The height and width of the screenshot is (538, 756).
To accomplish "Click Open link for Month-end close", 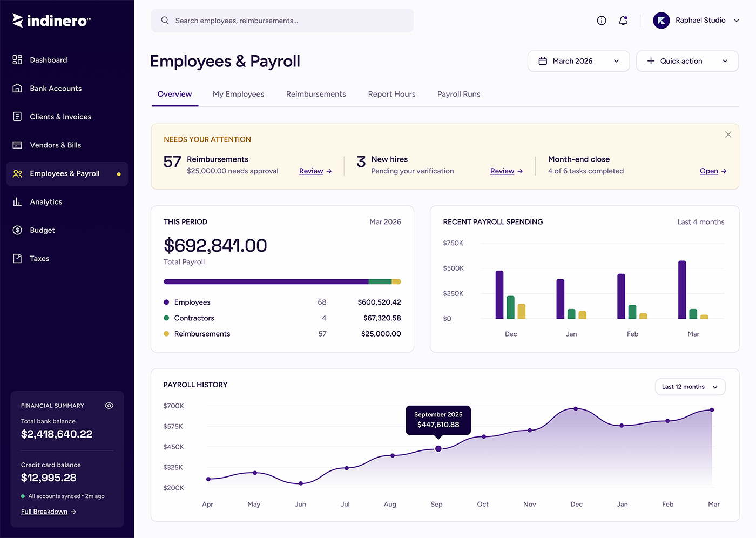I will (x=709, y=171).
